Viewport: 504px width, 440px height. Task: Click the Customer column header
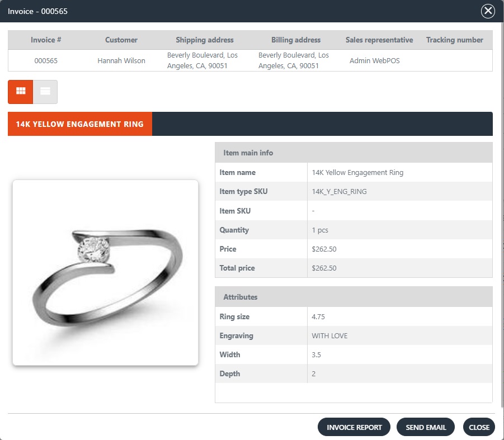tap(121, 40)
